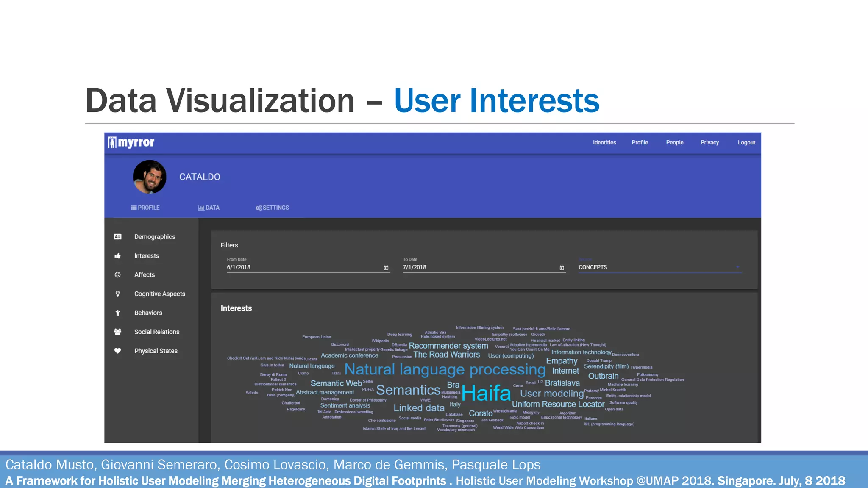
Task: Click the Logout link
Action: 746,143
